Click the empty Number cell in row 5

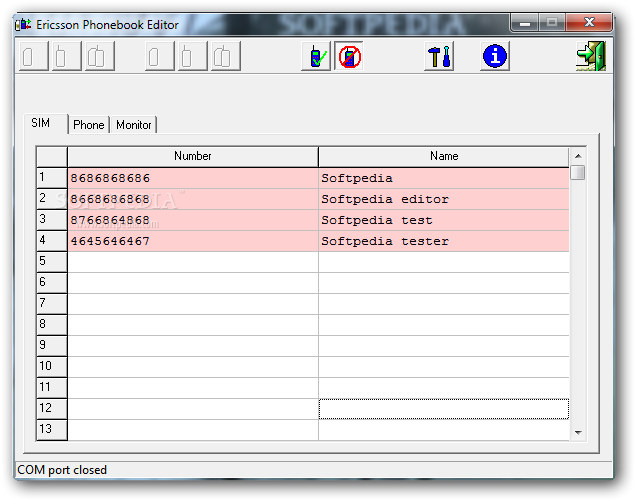pos(193,262)
